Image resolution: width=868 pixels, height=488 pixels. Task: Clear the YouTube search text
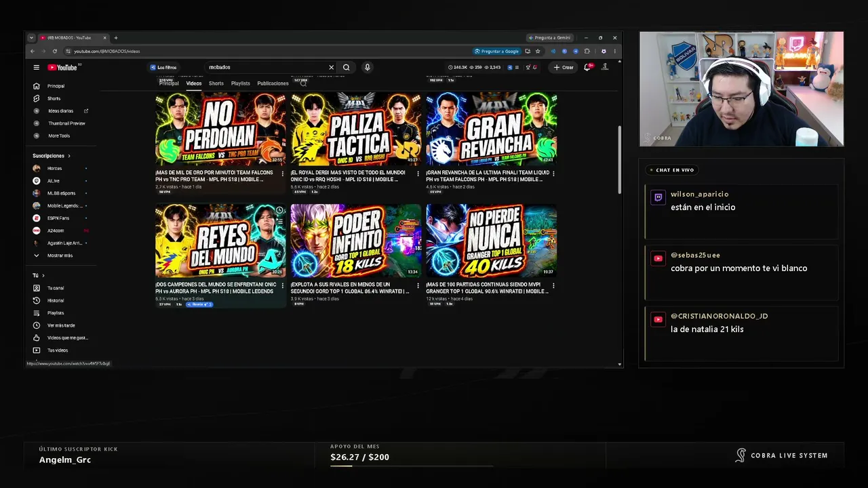(x=331, y=67)
